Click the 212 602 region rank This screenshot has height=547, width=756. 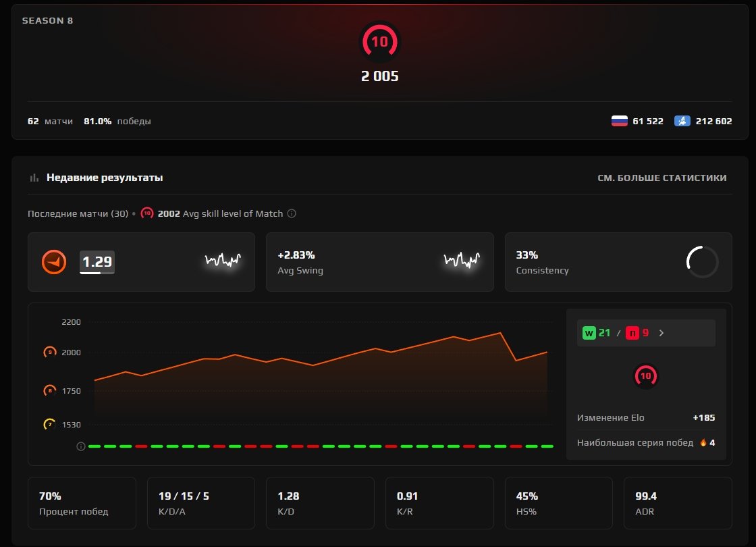tap(713, 121)
